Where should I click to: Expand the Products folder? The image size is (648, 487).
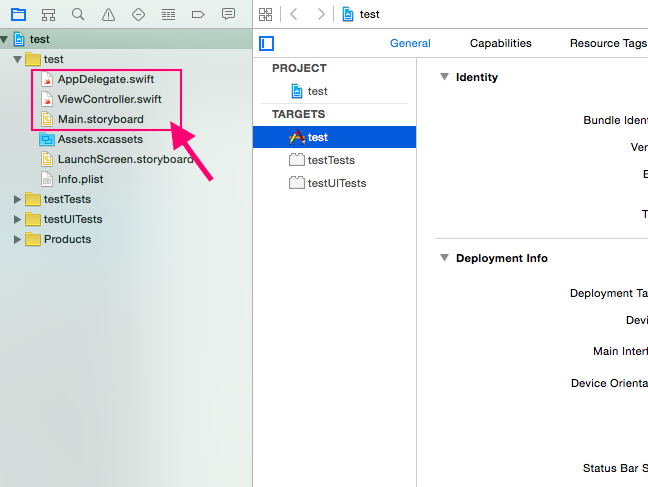point(17,239)
